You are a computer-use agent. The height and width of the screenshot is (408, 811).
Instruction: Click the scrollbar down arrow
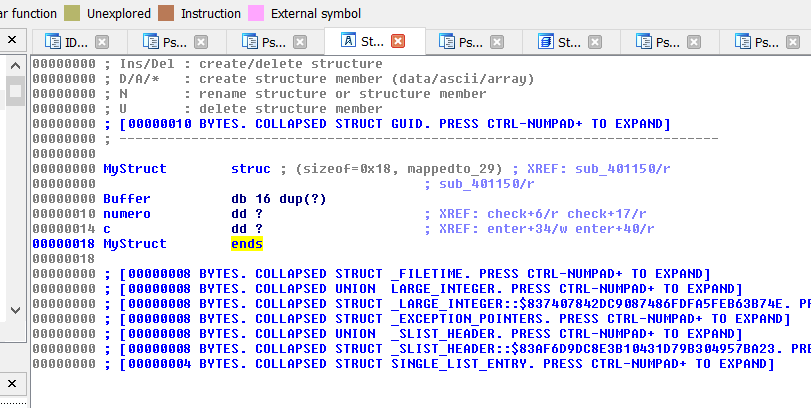pos(15,309)
